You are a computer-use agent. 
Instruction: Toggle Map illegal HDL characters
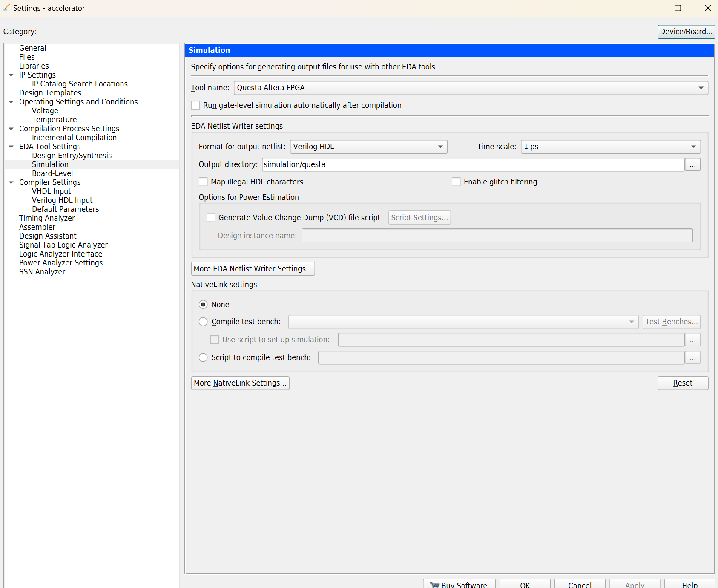(203, 182)
